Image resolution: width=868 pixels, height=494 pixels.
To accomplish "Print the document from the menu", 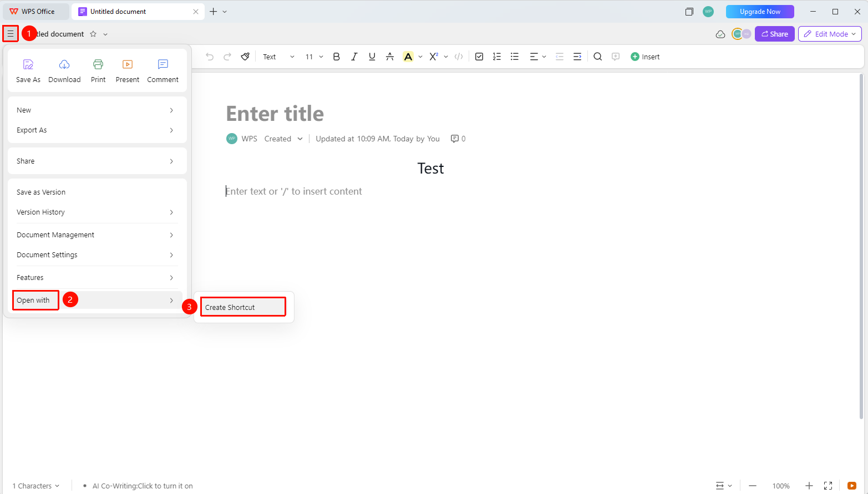I will [98, 71].
